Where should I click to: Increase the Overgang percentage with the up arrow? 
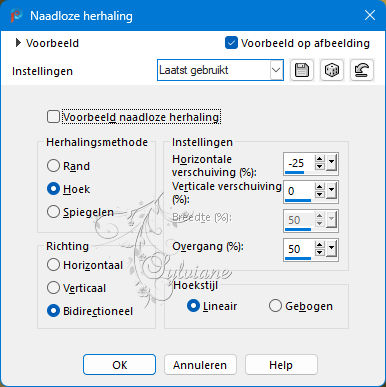coord(319,245)
